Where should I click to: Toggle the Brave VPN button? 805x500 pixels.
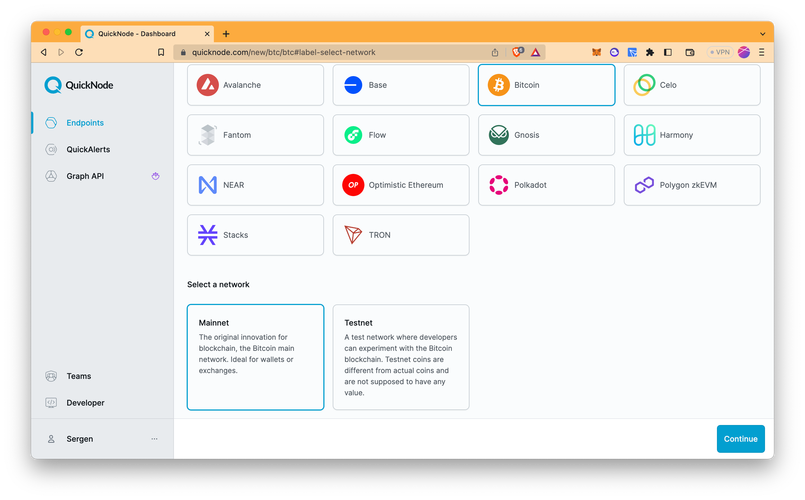[x=719, y=52]
